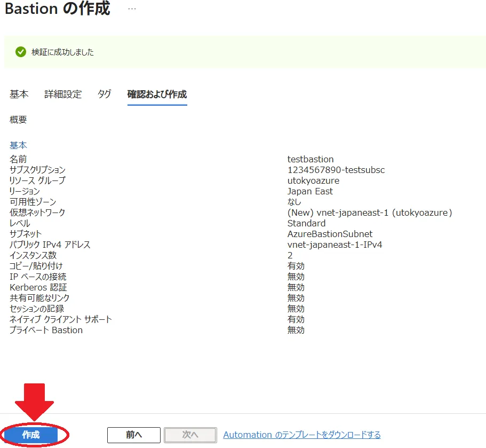Click the green validation success checkmark icon
This screenshot has width=486, height=448.
point(21,52)
